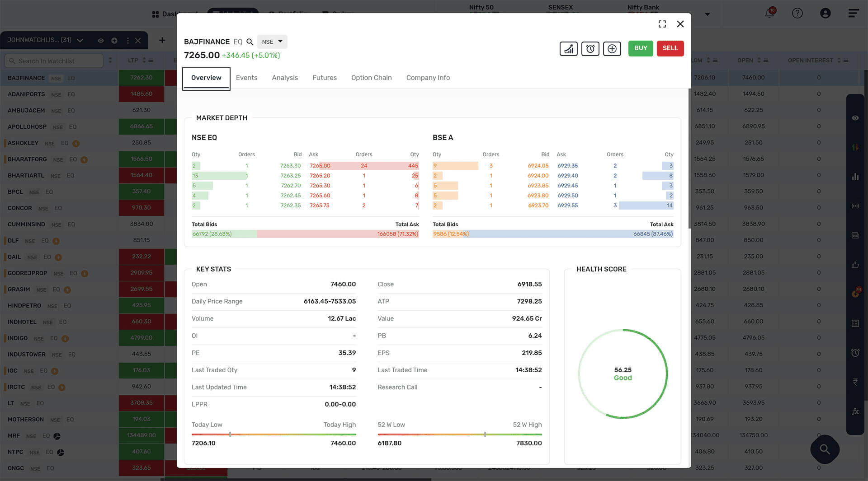Switch to the Company Info tab
The image size is (868, 481).
428,78
